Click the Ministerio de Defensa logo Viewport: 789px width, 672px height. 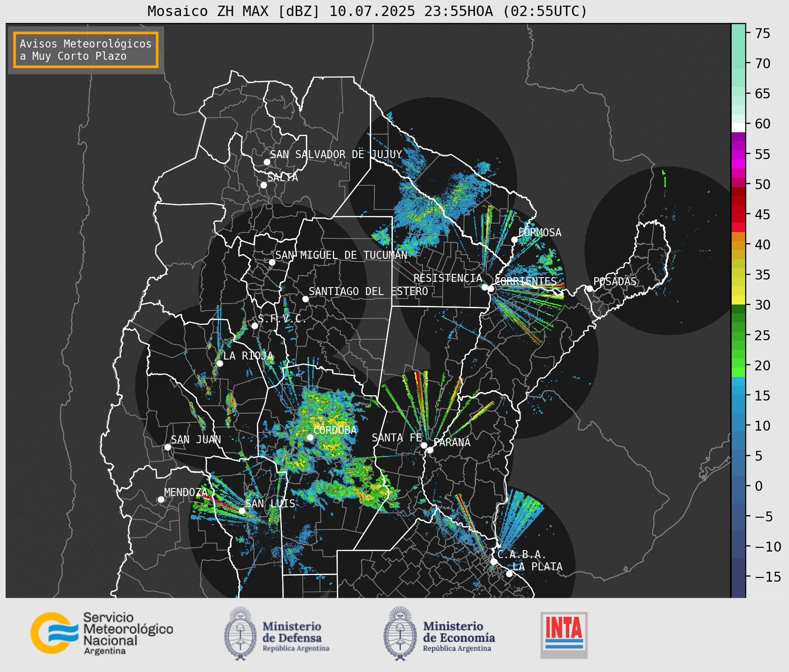click(277, 633)
